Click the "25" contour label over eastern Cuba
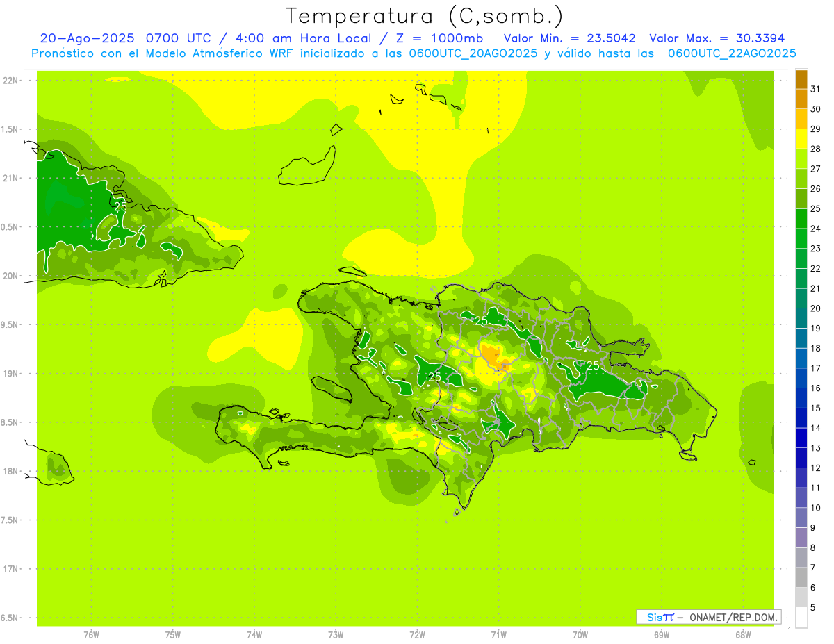 tap(121, 206)
